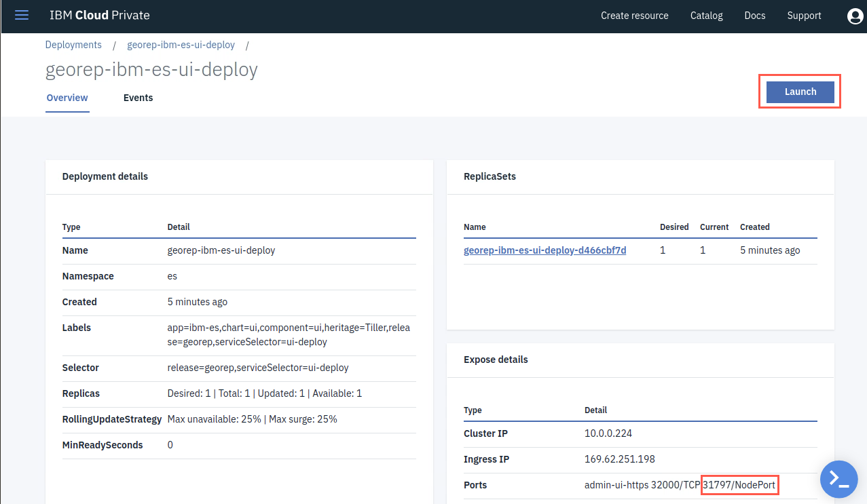
Task: Click the Launch button
Action: click(800, 92)
